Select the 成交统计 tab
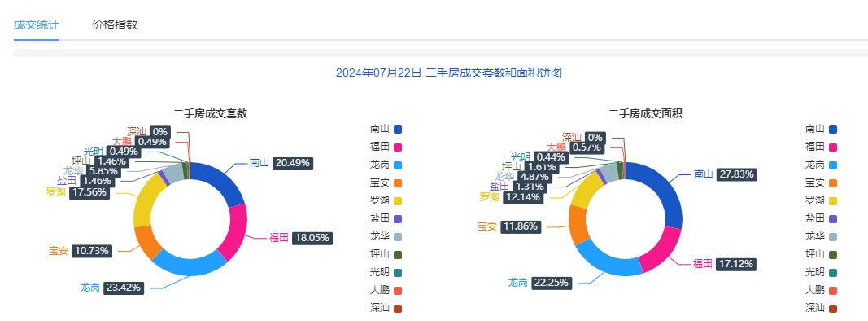This screenshot has height=321, width=868. click(36, 24)
